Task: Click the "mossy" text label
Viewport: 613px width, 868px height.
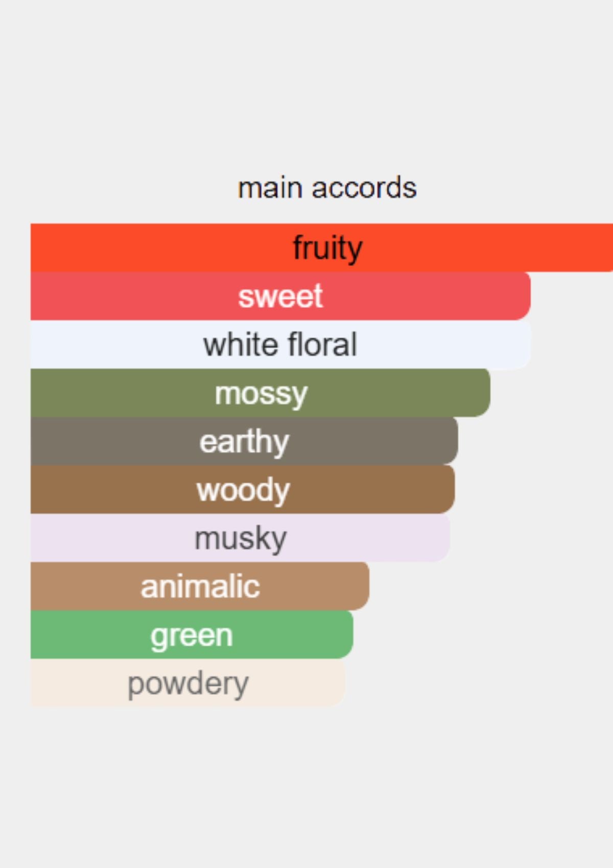Action: (261, 393)
